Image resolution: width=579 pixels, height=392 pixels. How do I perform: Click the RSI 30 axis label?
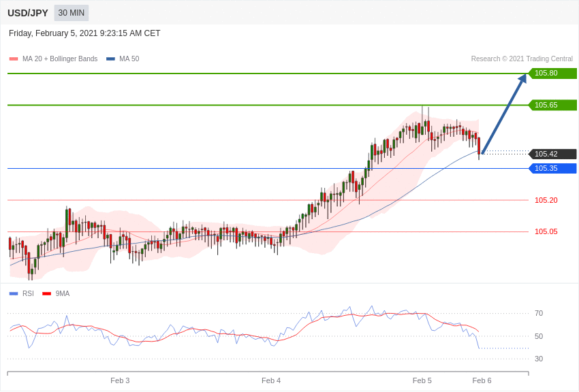pos(539,359)
